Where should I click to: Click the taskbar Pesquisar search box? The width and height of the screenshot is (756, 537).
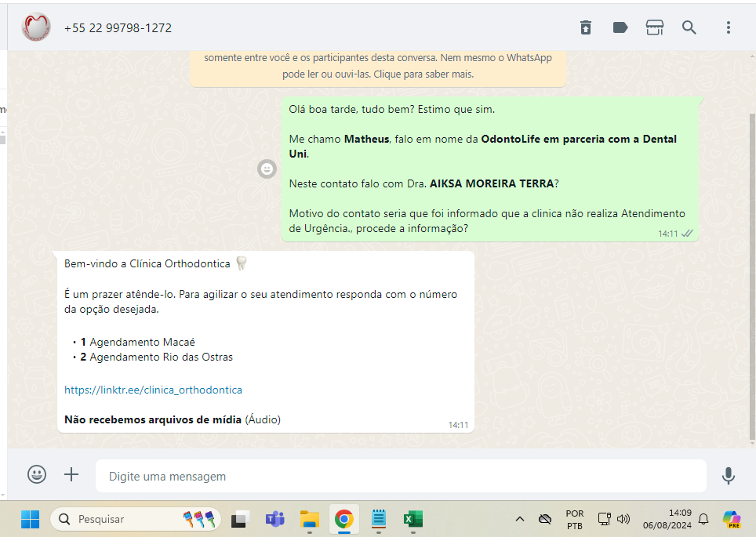pos(136,519)
